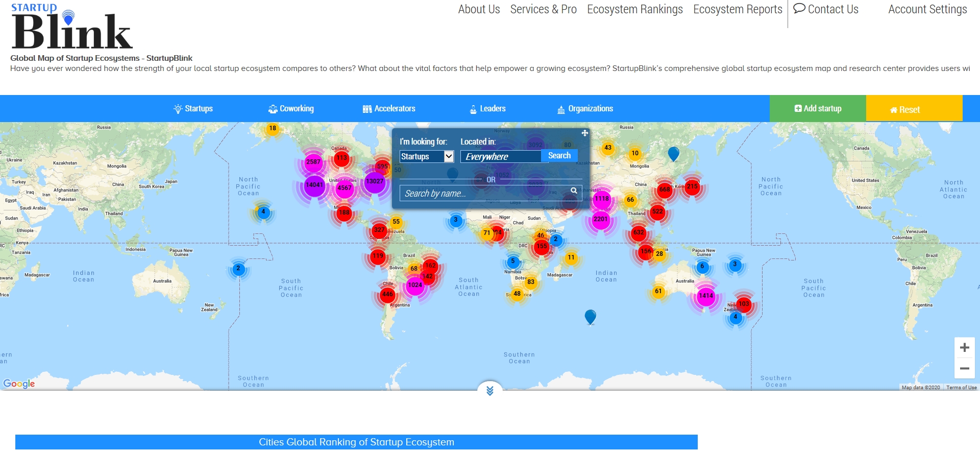Open the 119 cluster near Peru
Viewport: 980px width, 451px height.
tap(378, 256)
